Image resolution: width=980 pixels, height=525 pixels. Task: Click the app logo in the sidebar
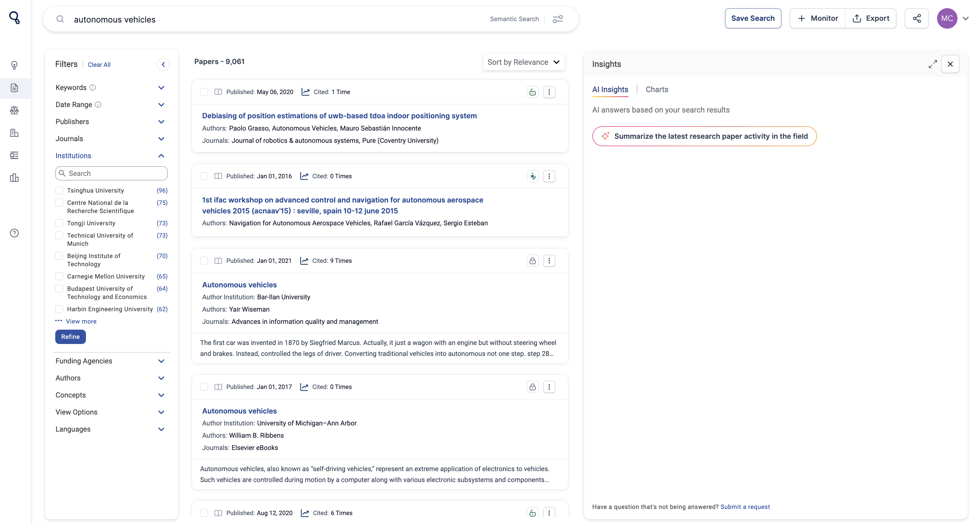14,18
